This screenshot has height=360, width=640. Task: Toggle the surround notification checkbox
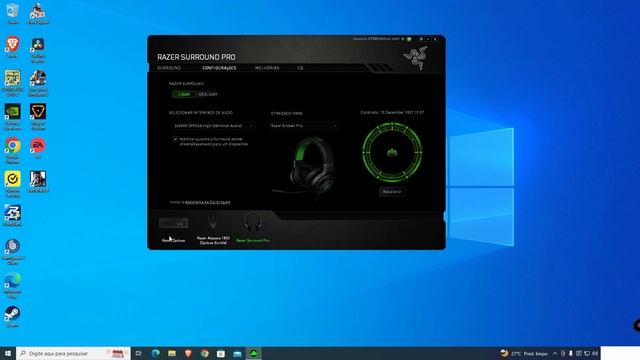tap(175, 139)
